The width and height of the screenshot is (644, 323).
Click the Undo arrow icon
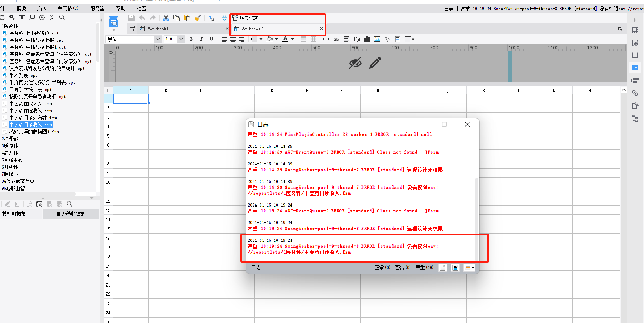click(142, 18)
